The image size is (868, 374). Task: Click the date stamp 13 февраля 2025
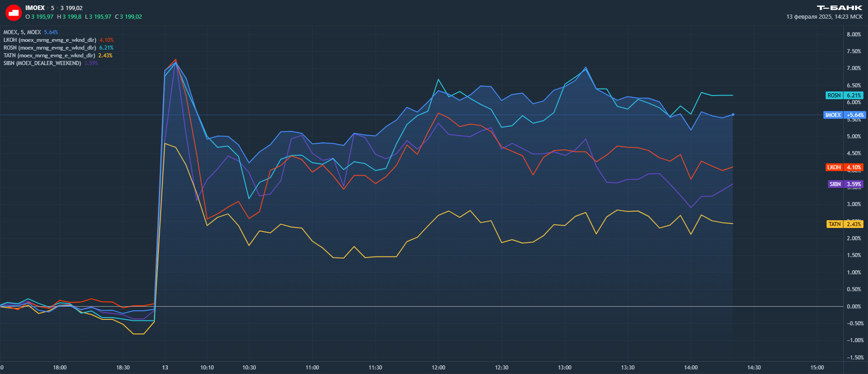point(809,17)
